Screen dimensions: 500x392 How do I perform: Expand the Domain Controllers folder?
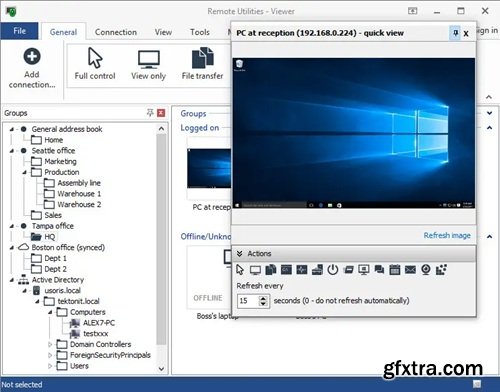(x=50, y=344)
